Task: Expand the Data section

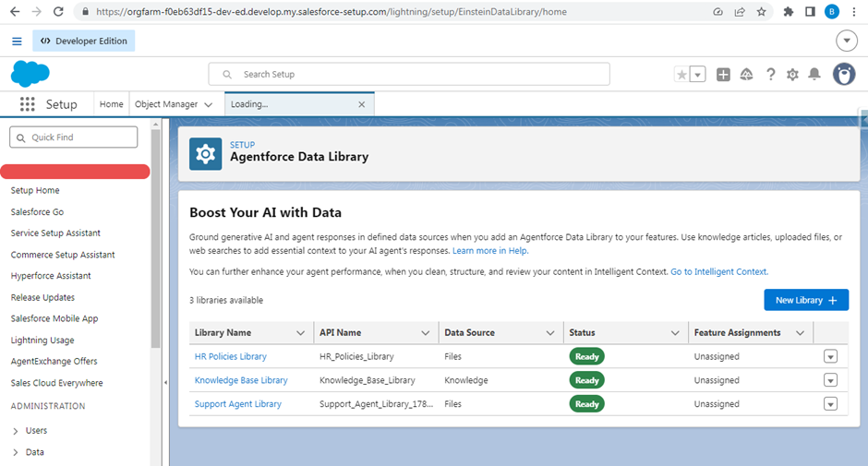Action: pos(15,452)
